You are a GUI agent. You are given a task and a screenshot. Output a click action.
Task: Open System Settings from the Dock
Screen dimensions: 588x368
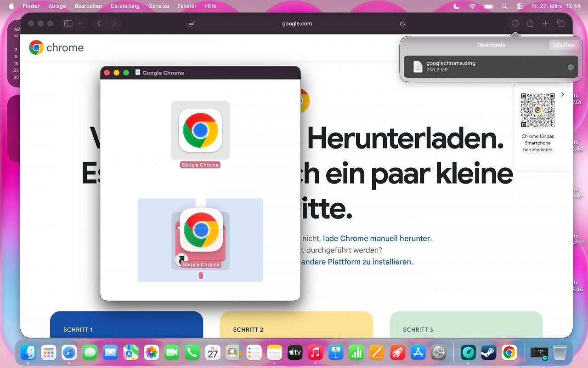pyautogui.click(x=438, y=353)
